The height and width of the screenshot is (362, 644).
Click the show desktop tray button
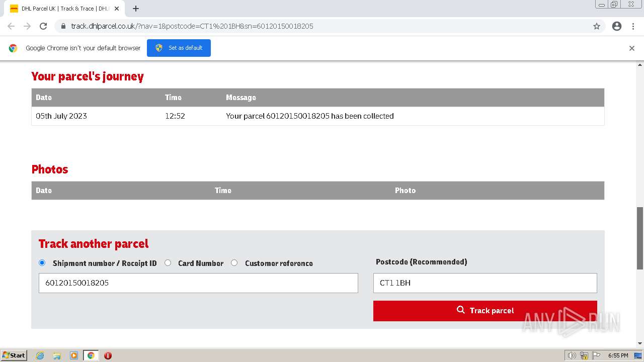pos(638,355)
